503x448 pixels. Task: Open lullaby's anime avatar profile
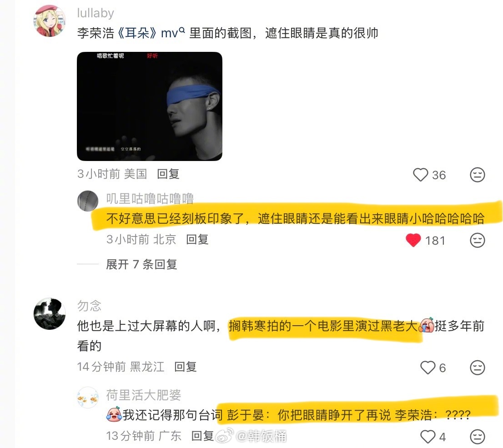click(50, 21)
